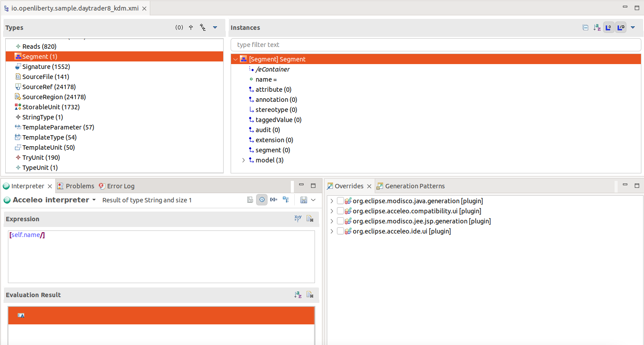Click the up arrow icon in Types header
The width and height of the screenshot is (644, 345).
191,28
